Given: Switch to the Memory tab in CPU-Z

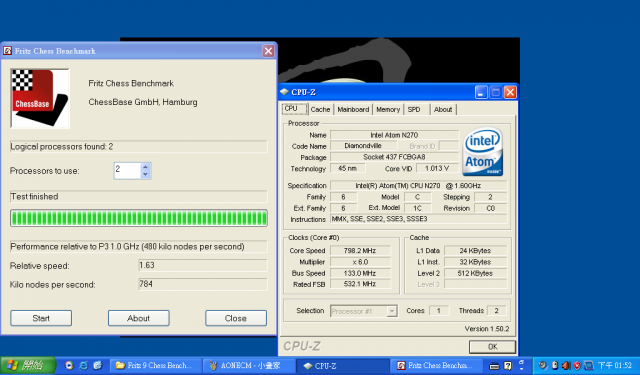Looking at the screenshot, I should [388, 109].
